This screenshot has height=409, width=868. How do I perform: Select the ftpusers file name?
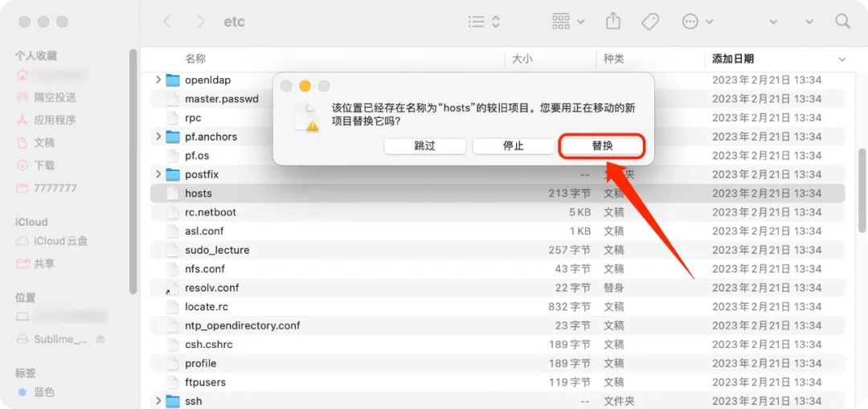click(x=206, y=382)
